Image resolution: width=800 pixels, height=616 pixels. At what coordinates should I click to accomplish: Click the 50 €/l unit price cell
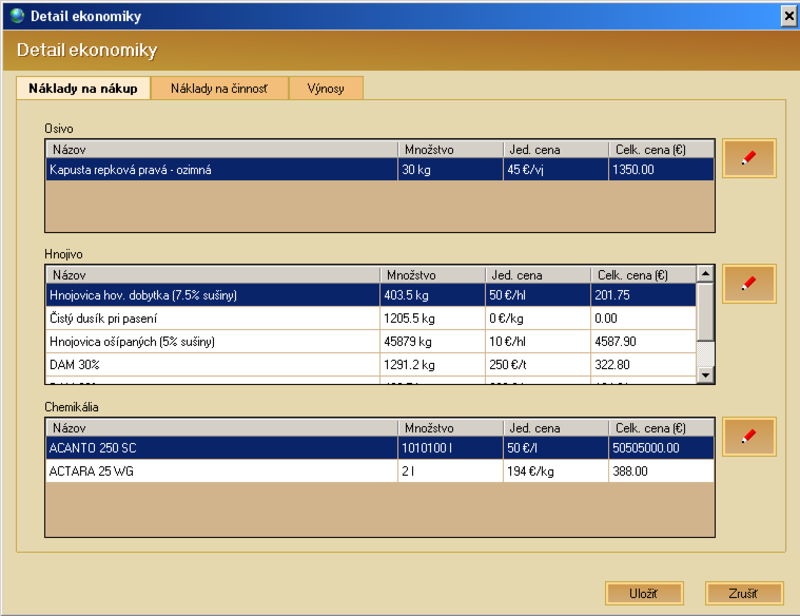[556, 448]
